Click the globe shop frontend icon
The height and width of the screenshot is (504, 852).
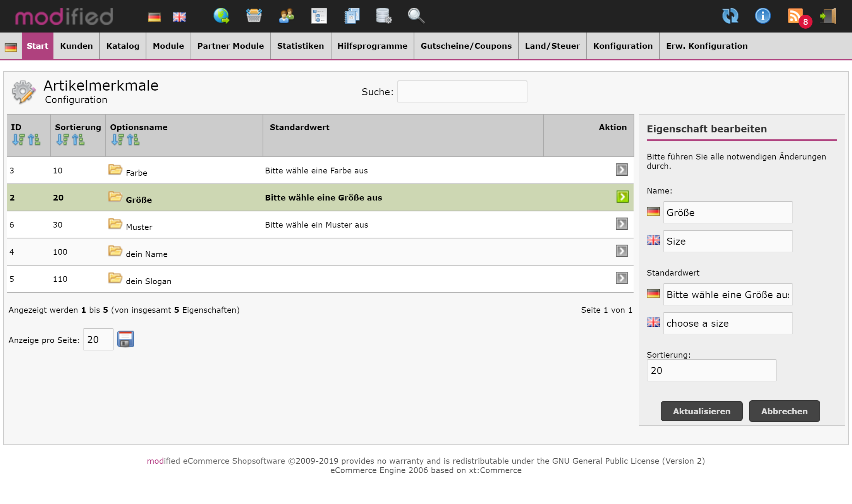point(222,16)
